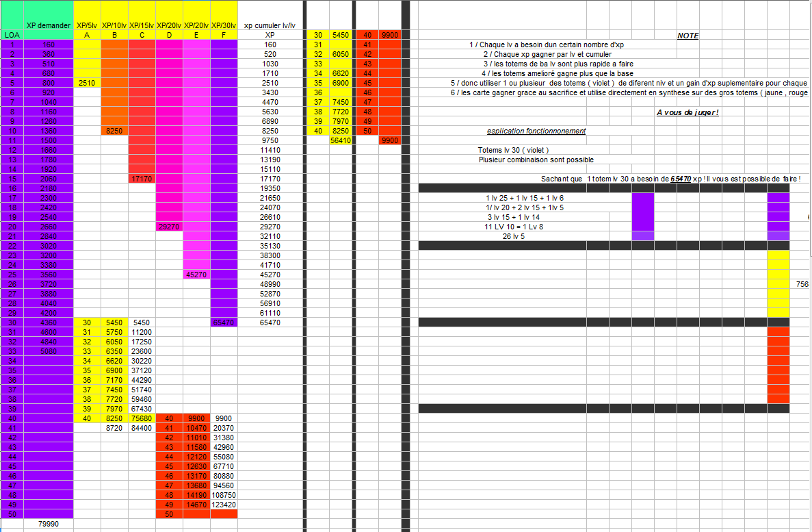The width and height of the screenshot is (812, 532).
Task: Select the "esplication fonctionnonement" heading cell
Action: coord(536,131)
